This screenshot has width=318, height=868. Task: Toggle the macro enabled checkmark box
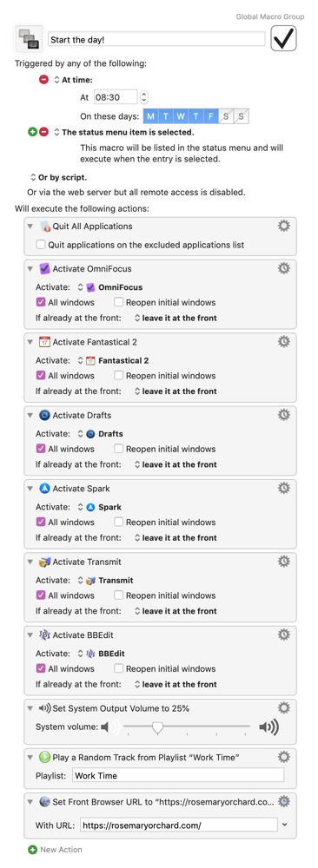(x=283, y=38)
